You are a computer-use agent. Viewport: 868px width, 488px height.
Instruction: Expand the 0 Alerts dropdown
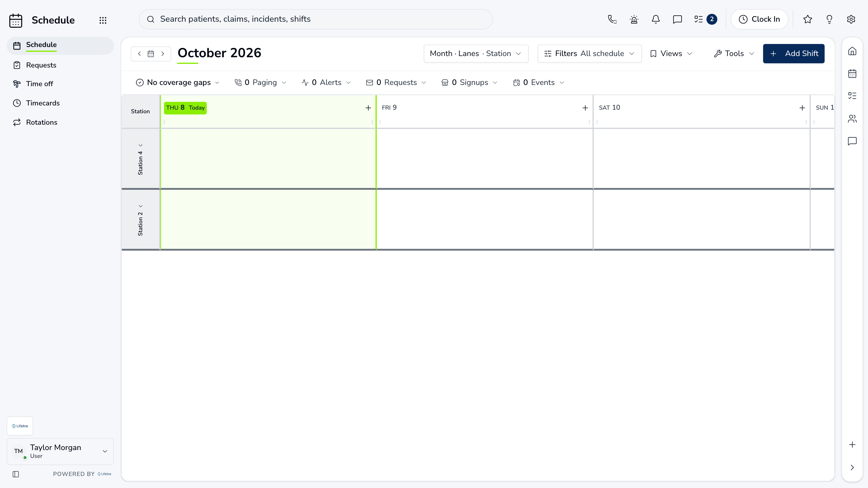click(326, 83)
